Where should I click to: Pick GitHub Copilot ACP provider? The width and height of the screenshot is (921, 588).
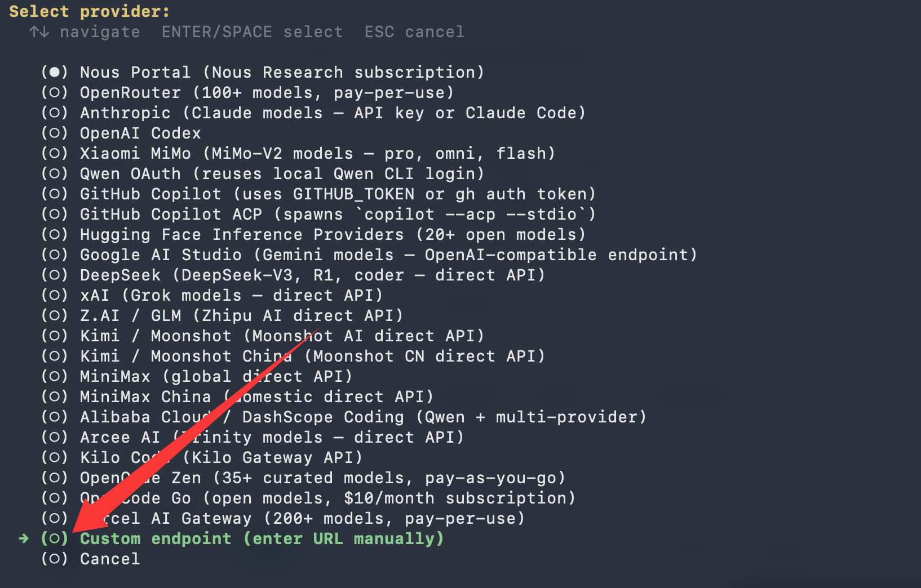click(318, 214)
